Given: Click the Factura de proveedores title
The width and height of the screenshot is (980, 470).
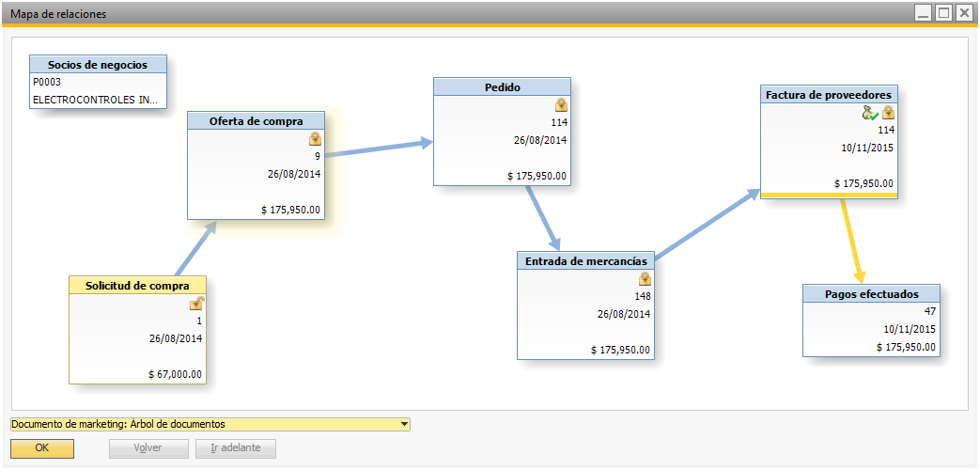Looking at the screenshot, I should pos(829,94).
